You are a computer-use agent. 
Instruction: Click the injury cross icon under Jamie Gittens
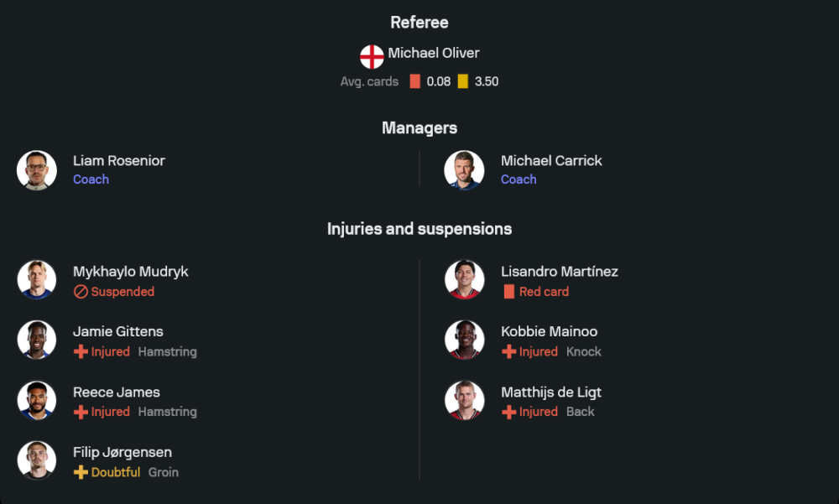click(x=81, y=352)
